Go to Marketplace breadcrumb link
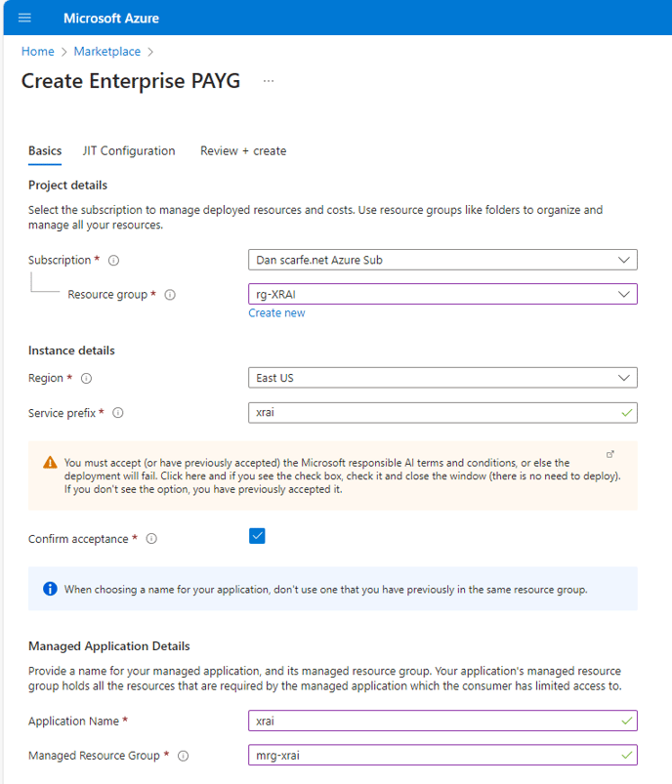 pyautogui.click(x=107, y=52)
